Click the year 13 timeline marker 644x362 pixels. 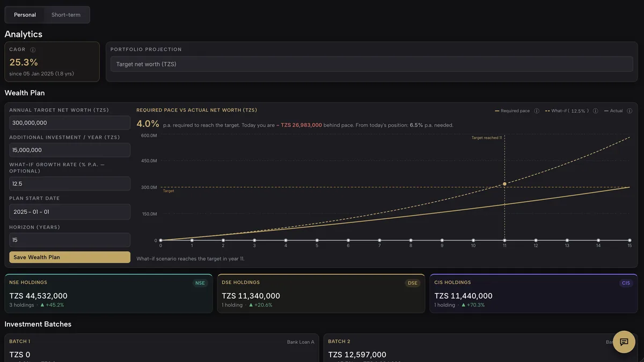point(567,240)
